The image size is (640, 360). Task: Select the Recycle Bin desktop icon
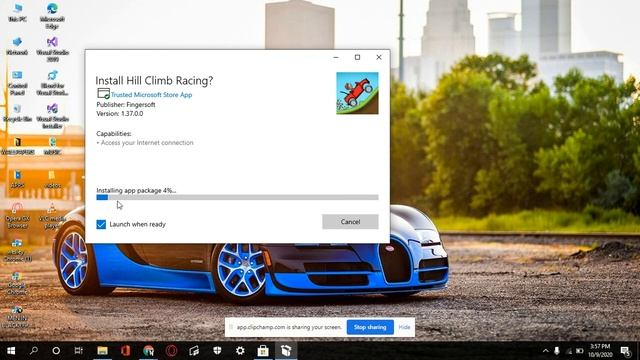(x=17, y=113)
